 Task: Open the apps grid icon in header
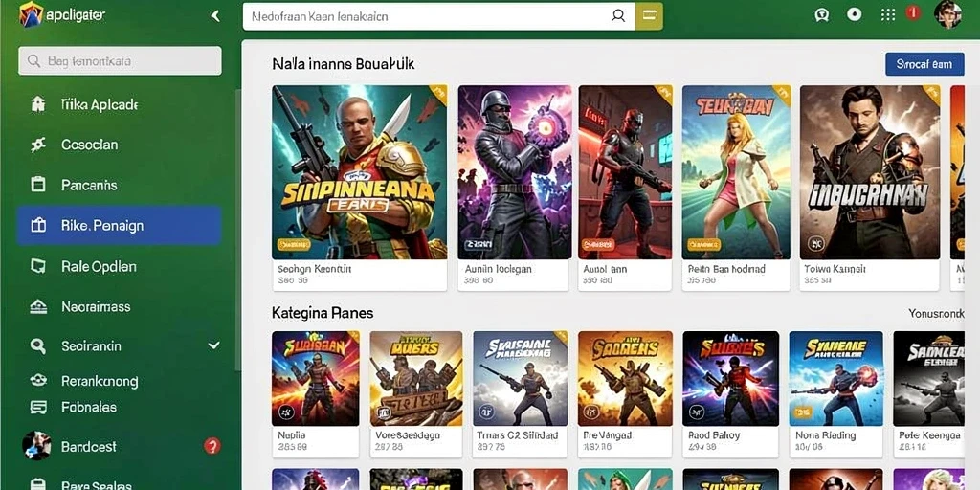887,14
